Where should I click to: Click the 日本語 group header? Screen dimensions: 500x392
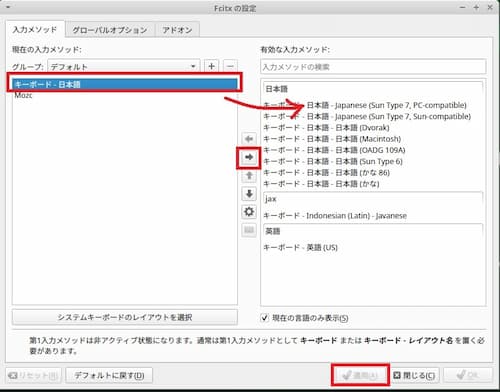[x=373, y=89]
